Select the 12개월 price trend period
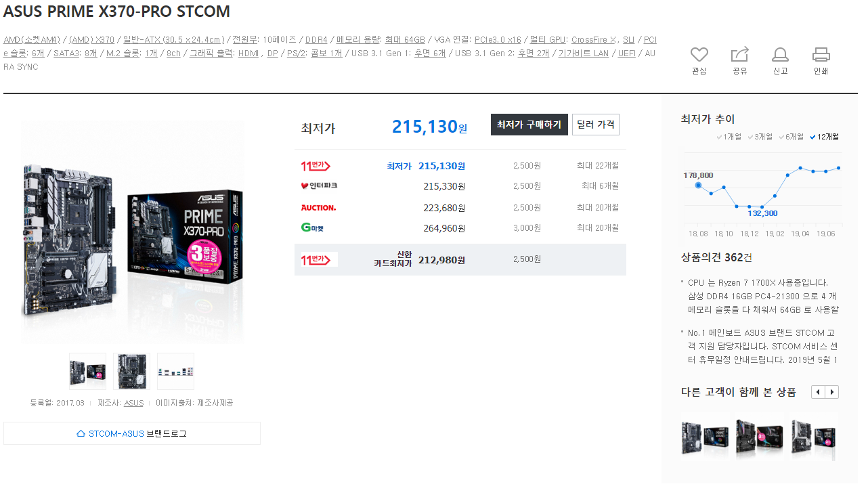868x501 pixels. click(x=824, y=137)
